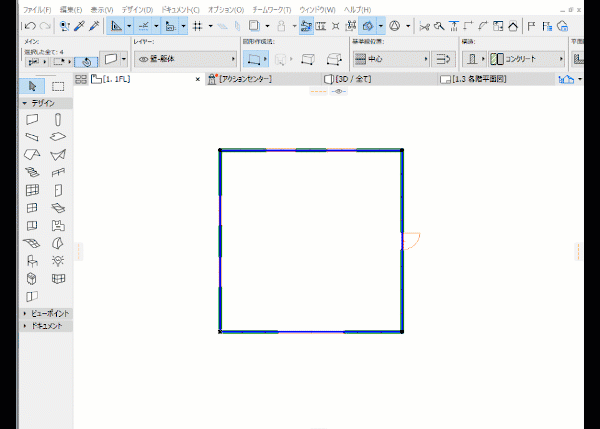Select the Column tool in toolbox
Image resolution: width=600 pixels, height=429 pixels.
click(x=58, y=119)
